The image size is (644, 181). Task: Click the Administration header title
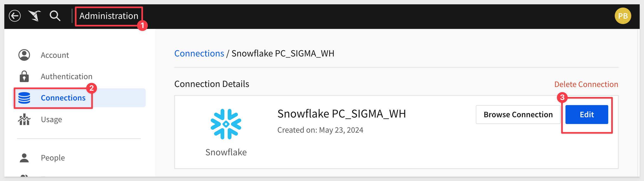[x=109, y=16]
